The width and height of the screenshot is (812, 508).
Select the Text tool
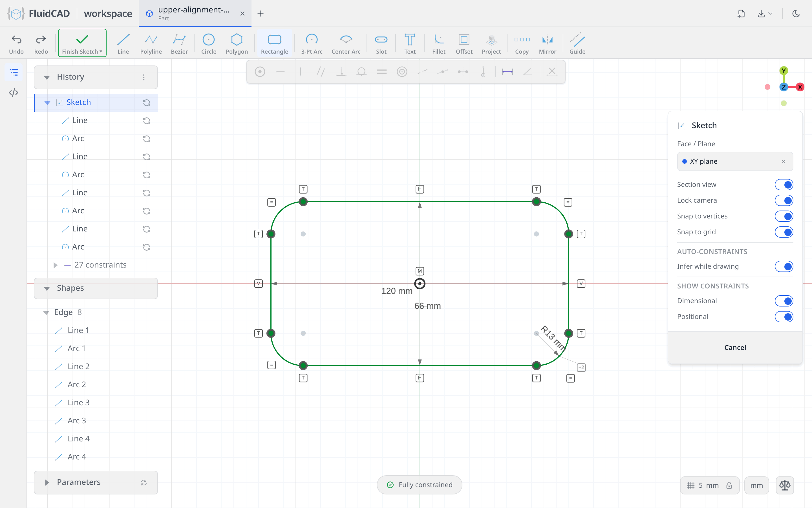click(x=410, y=43)
